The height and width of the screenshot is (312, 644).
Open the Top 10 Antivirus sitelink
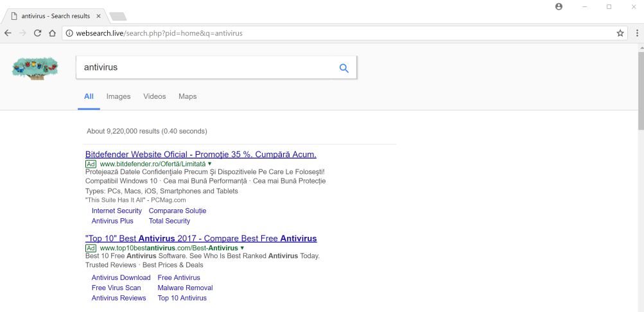point(182,298)
